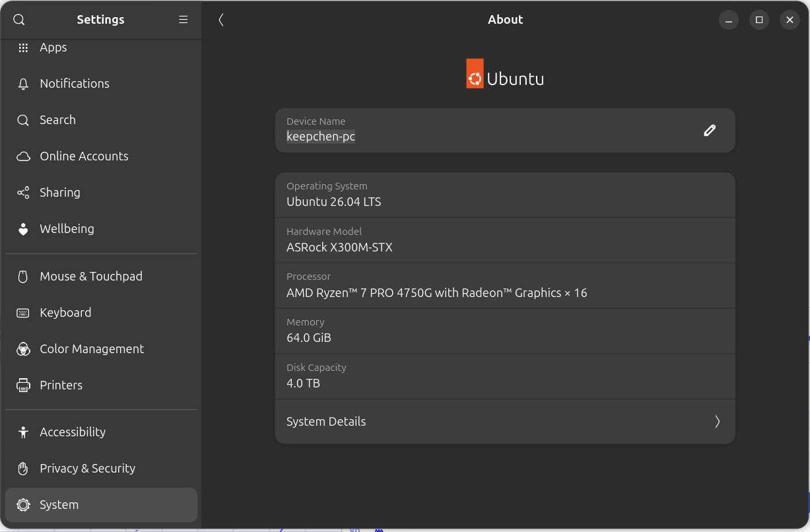Image resolution: width=810 pixels, height=532 pixels.
Task: Go back using the header arrow
Action: [221, 20]
